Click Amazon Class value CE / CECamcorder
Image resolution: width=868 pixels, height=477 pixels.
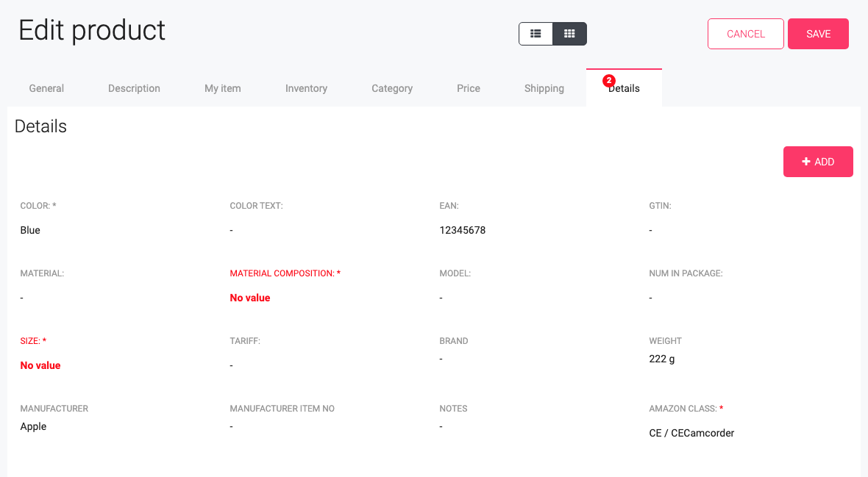(x=691, y=433)
